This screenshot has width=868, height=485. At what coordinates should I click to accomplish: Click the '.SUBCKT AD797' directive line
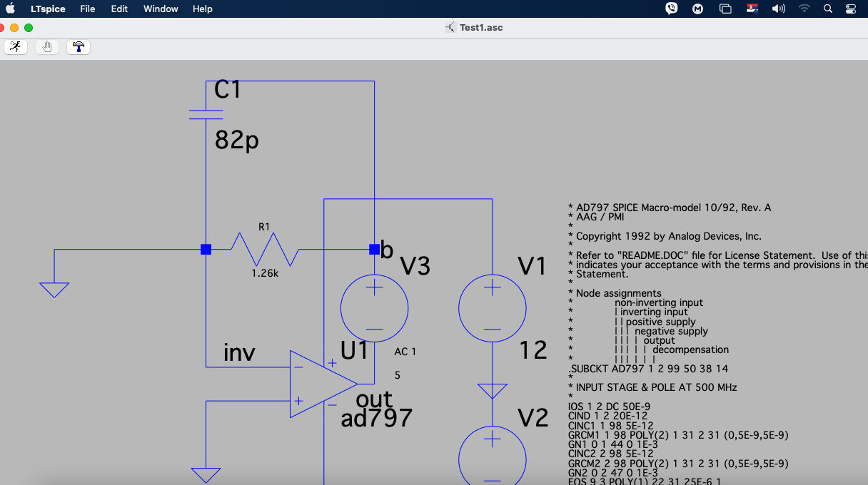click(x=648, y=369)
